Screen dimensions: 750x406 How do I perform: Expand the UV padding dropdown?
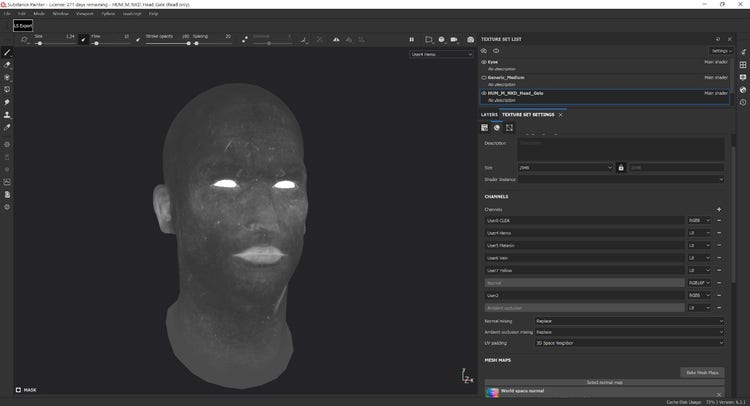click(629, 342)
